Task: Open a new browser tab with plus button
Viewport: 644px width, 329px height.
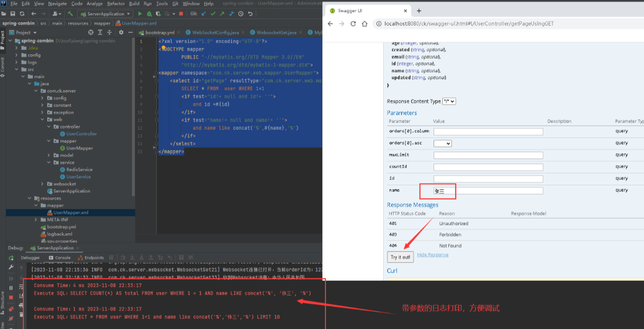Action: (x=418, y=11)
